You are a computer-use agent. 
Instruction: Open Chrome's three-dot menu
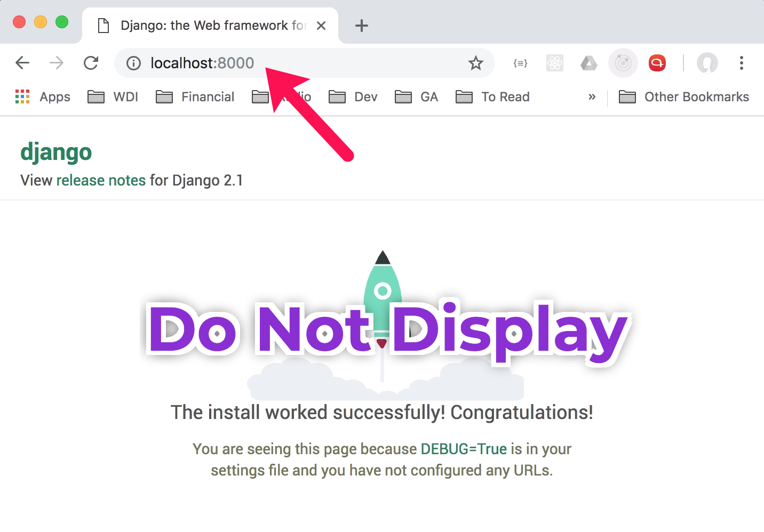pyautogui.click(x=742, y=63)
